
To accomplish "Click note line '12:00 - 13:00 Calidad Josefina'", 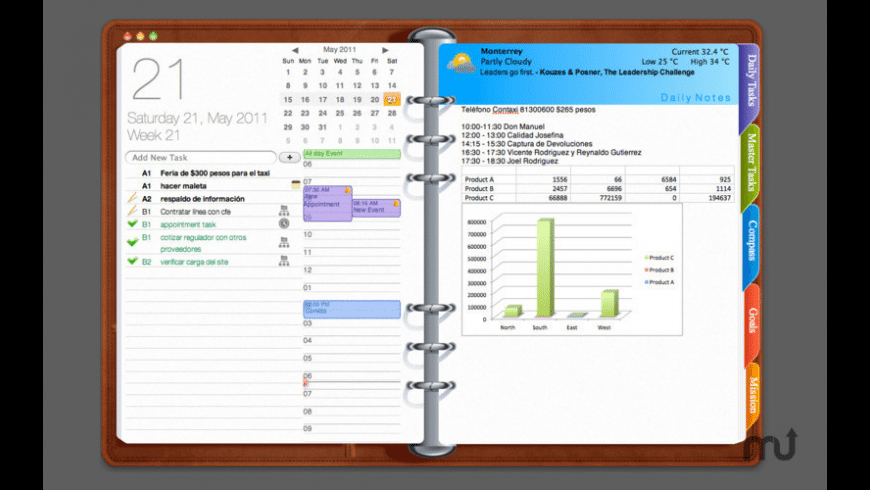I will click(x=512, y=135).
